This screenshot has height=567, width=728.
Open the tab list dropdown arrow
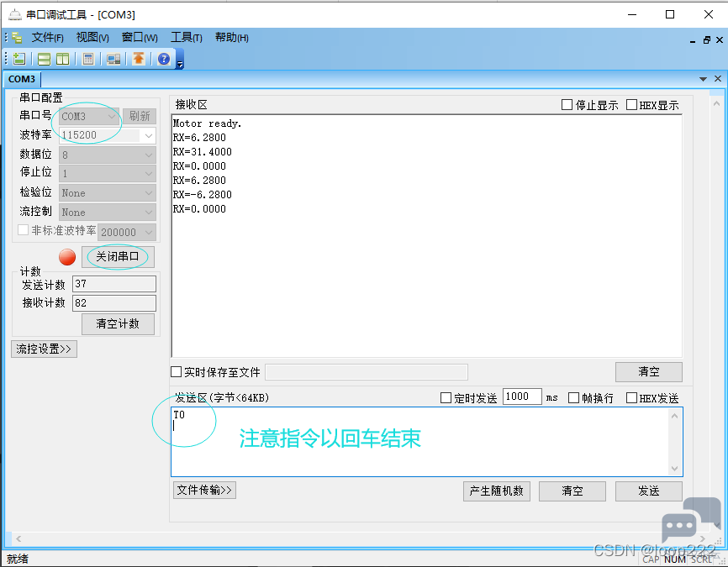point(703,79)
